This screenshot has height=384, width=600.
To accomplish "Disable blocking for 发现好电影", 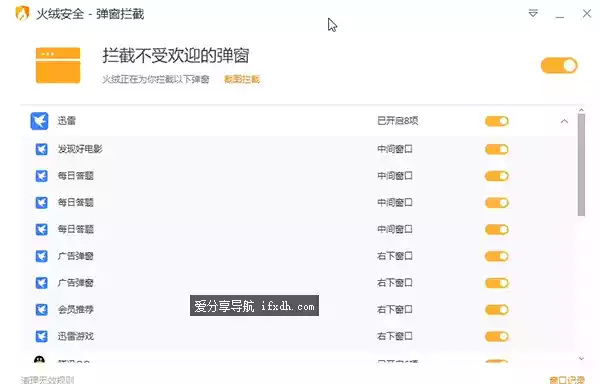I will pyautogui.click(x=497, y=149).
